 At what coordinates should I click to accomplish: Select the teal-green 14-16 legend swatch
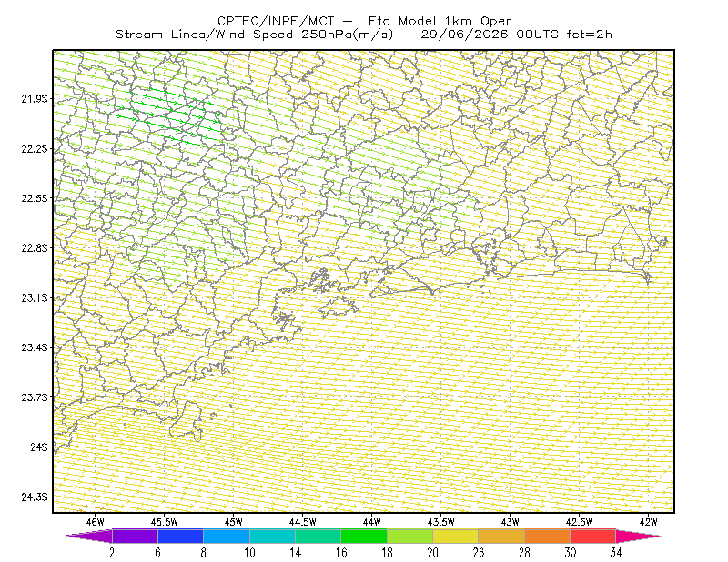[x=318, y=536]
